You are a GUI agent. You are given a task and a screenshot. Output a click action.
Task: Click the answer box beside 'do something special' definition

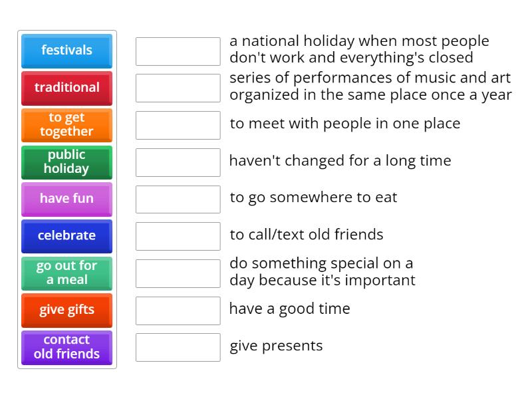[178, 273]
